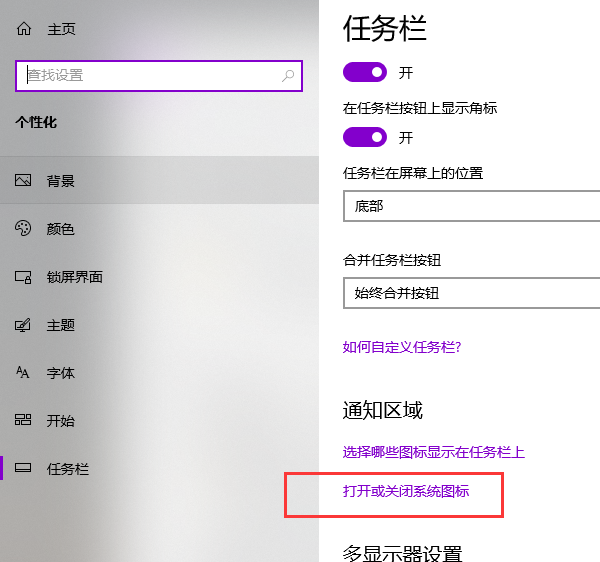
Task: Click the 多显示器设置 heading
Action: [403, 553]
